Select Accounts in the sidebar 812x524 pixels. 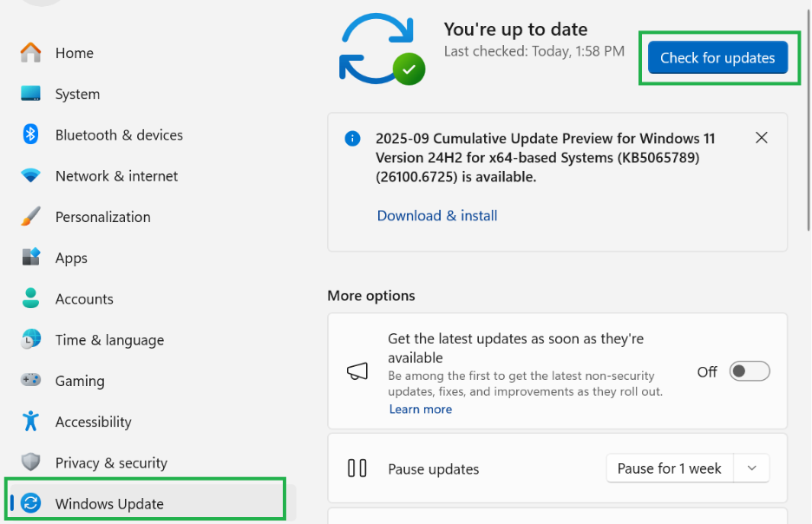[84, 298]
